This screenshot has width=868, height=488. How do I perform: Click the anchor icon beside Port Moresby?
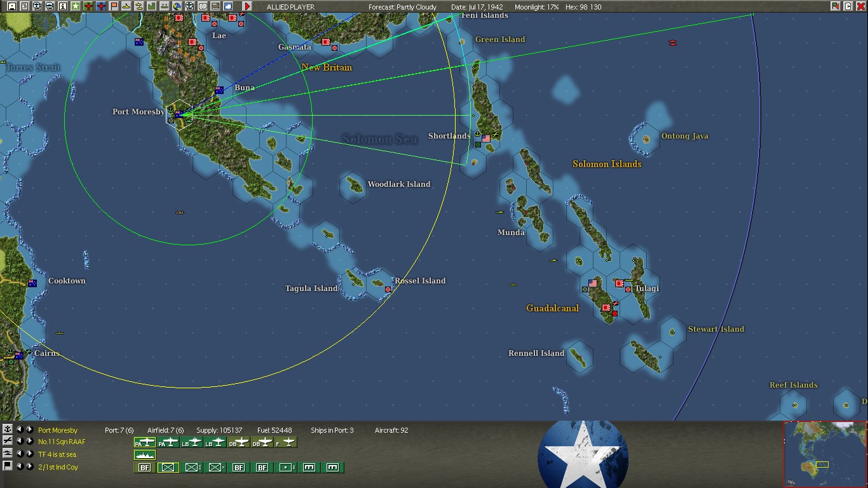[7, 430]
